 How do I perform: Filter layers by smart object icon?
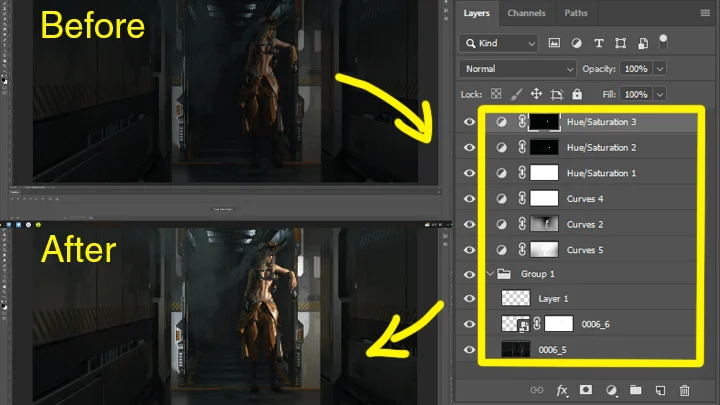pyautogui.click(x=643, y=43)
